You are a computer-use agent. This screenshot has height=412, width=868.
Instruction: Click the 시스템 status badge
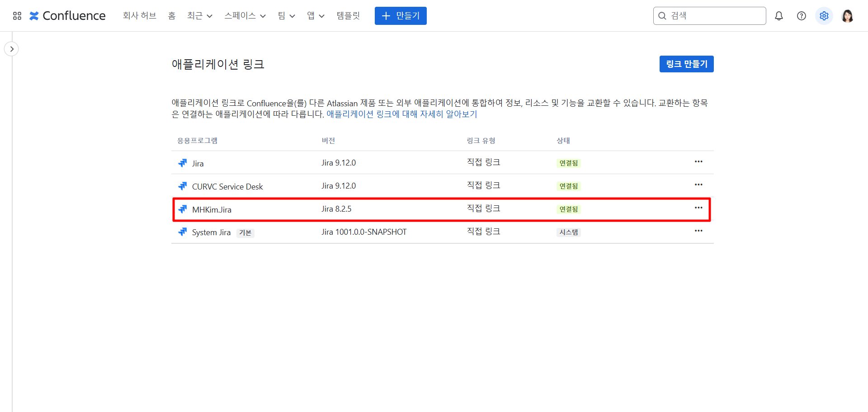569,232
